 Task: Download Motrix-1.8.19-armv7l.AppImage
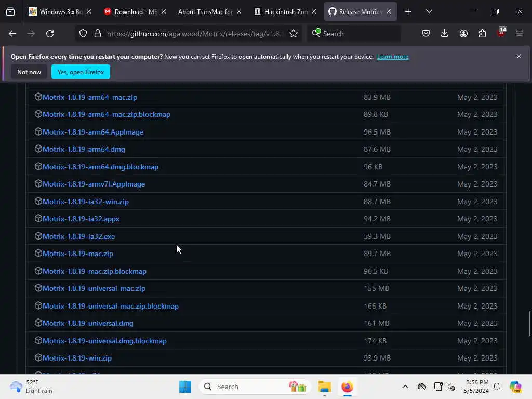pyautogui.click(x=94, y=184)
